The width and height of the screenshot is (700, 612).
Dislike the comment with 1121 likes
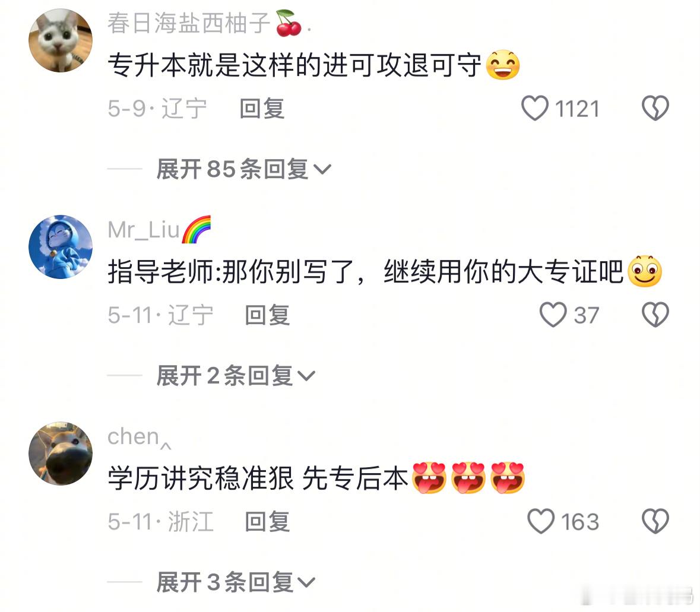coord(655,109)
